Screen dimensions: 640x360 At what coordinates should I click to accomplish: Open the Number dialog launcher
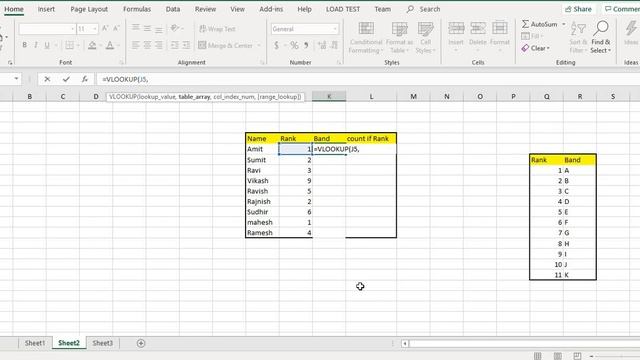tap(339, 62)
